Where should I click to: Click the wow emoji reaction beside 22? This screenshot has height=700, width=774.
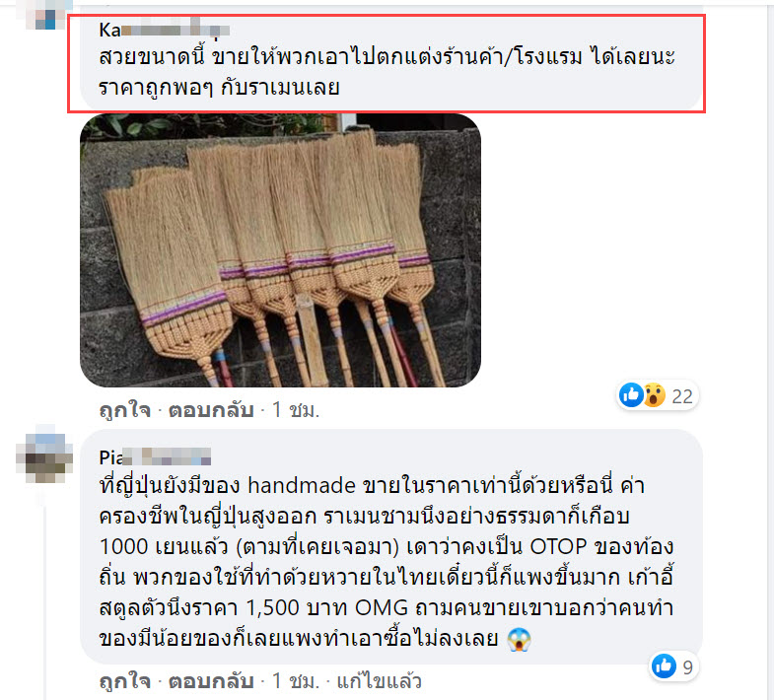click(654, 395)
